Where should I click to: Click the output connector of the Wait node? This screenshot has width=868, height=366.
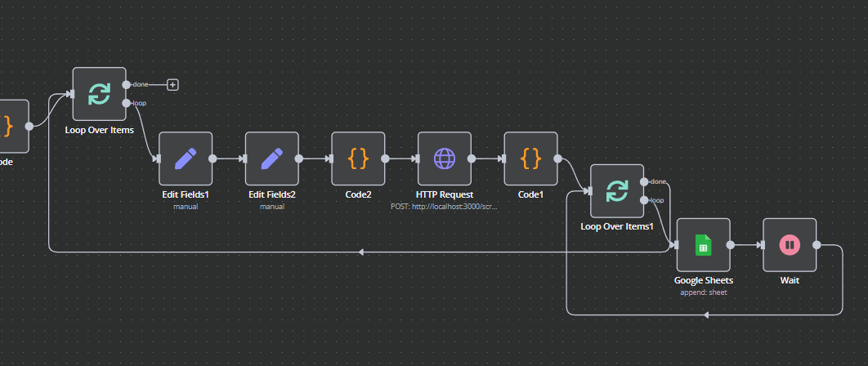[x=817, y=245]
